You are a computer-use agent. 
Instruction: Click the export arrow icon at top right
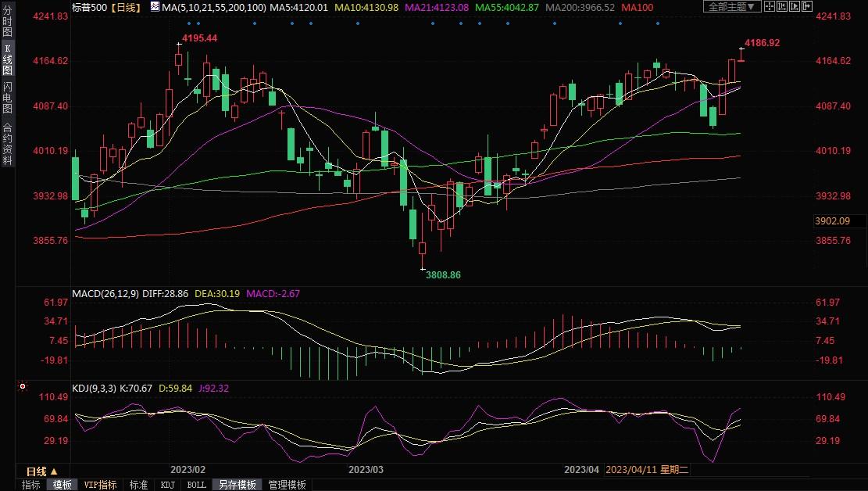807,7
